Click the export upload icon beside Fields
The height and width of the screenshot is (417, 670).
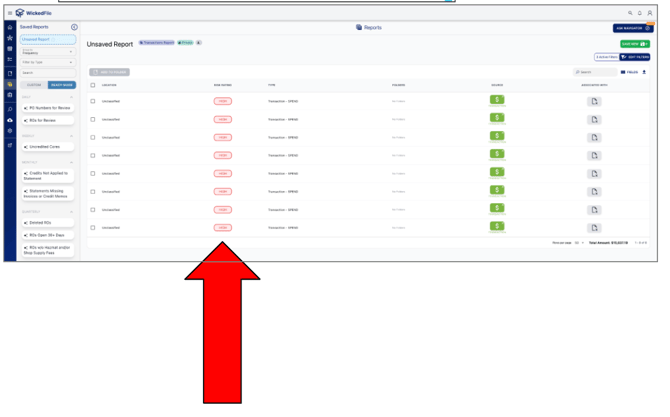coord(644,72)
